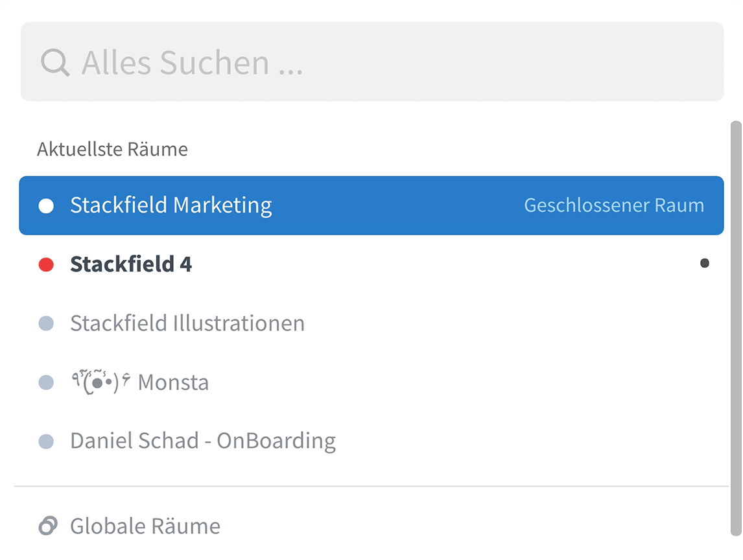Viewport: 743px width, 560px height.
Task: Click the Geschlossener Raum label
Action: click(x=613, y=205)
